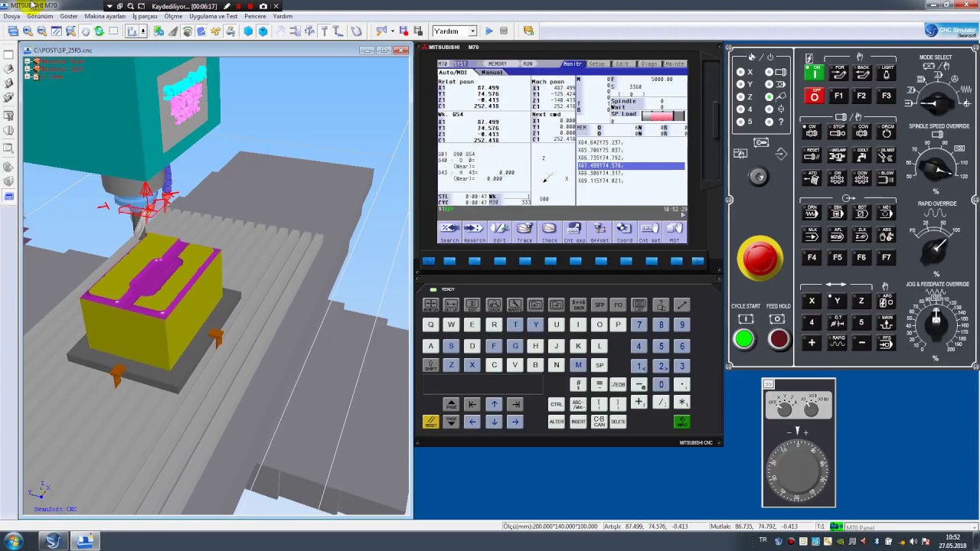Image resolution: width=980 pixels, height=551 pixels.
Task: Switch to the Diagn tab on CNC screen
Action: tap(648, 64)
